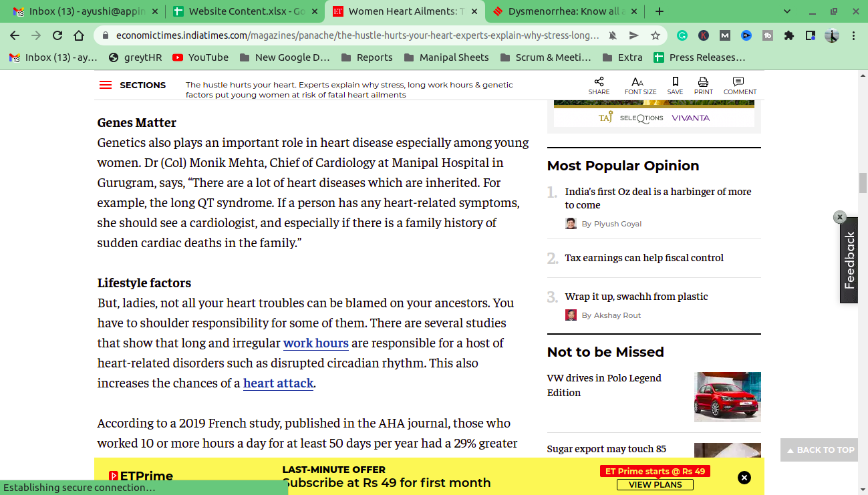This screenshot has height=495, width=868.
Task: Open the browser Extensions puzzle icon
Action: 789,35
